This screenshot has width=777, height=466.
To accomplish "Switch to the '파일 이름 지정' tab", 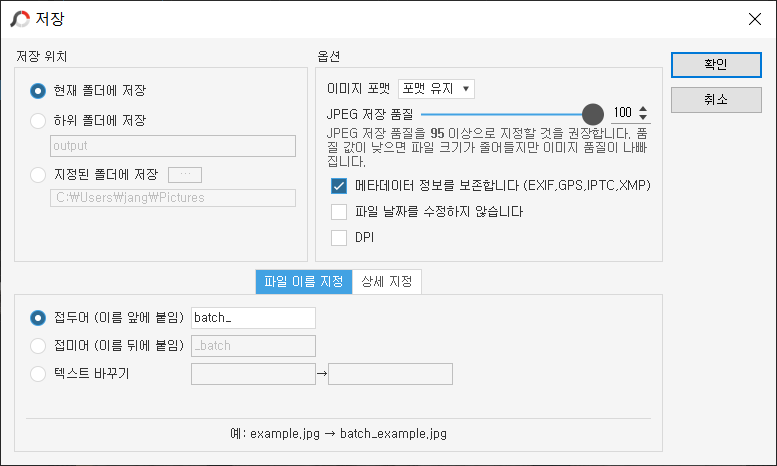I will [304, 282].
